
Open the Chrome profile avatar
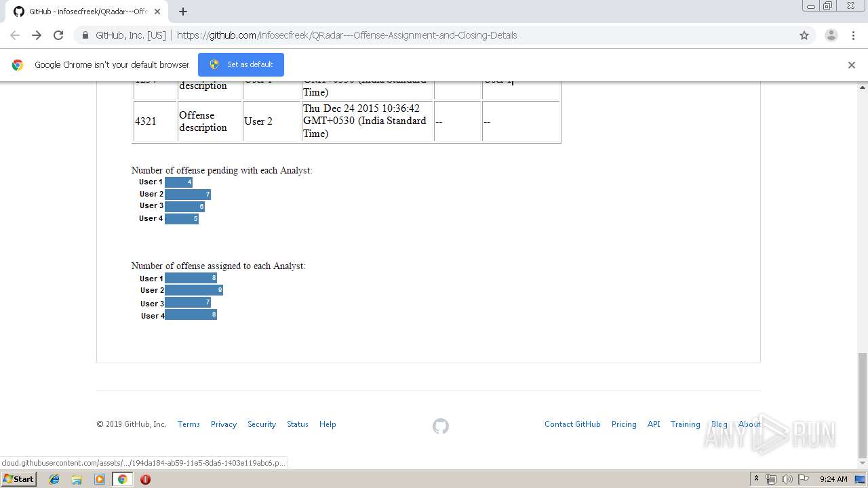[831, 35]
